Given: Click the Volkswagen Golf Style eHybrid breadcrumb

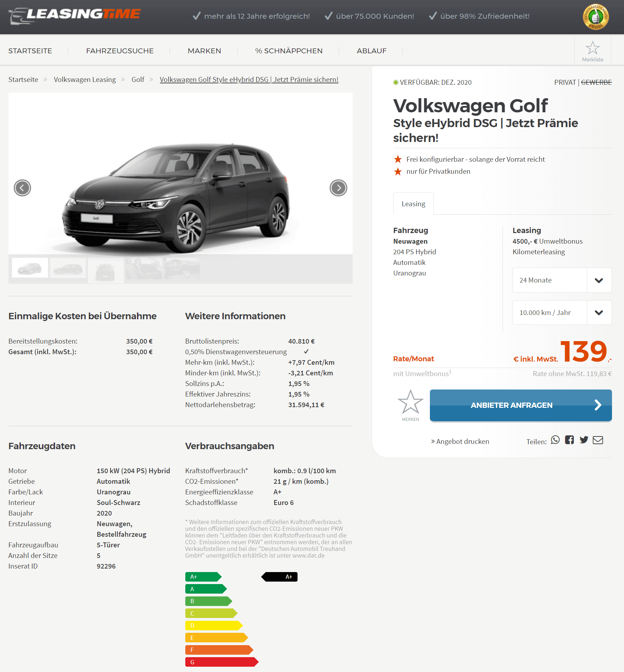Looking at the screenshot, I should (249, 79).
